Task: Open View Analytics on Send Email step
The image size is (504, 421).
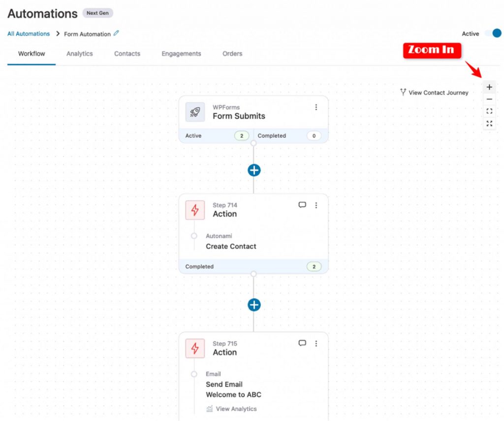Action: (236, 409)
